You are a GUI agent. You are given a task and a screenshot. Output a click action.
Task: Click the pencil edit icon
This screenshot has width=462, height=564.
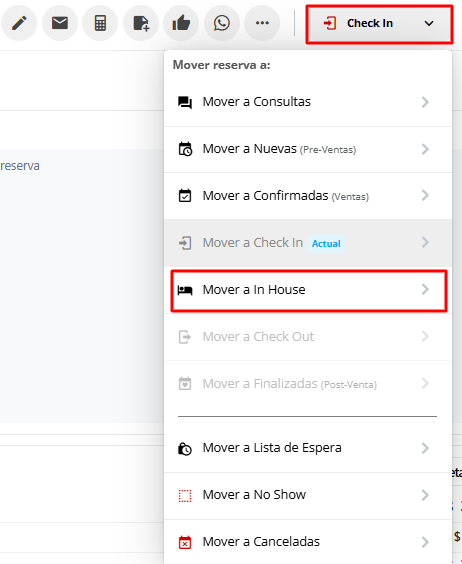tap(19, 23)
